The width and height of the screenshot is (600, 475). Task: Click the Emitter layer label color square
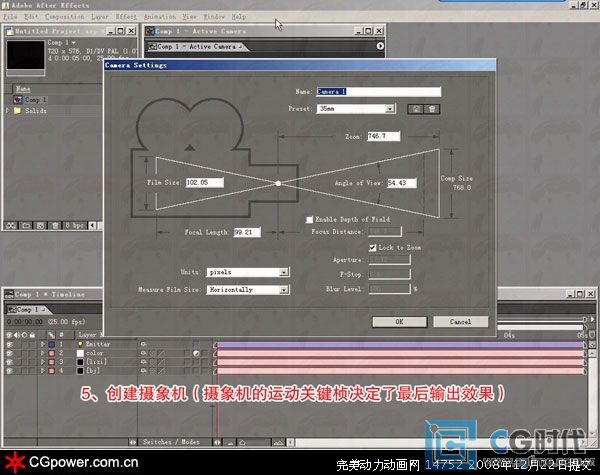(52, 344)
